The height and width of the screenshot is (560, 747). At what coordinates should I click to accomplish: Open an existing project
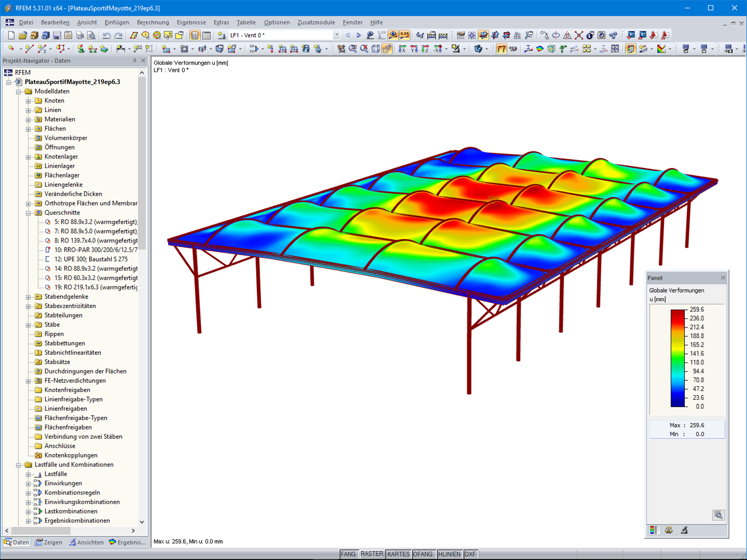click(x=22, y=35)
